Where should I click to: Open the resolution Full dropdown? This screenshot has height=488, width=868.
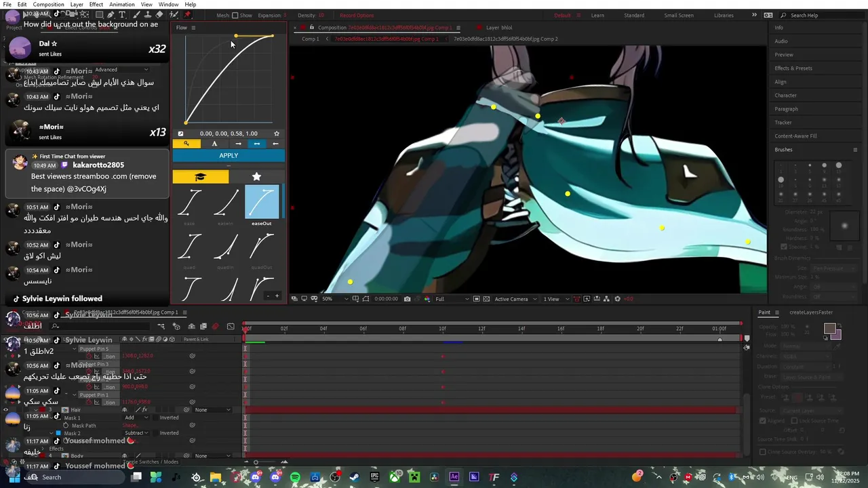(452, 299)
